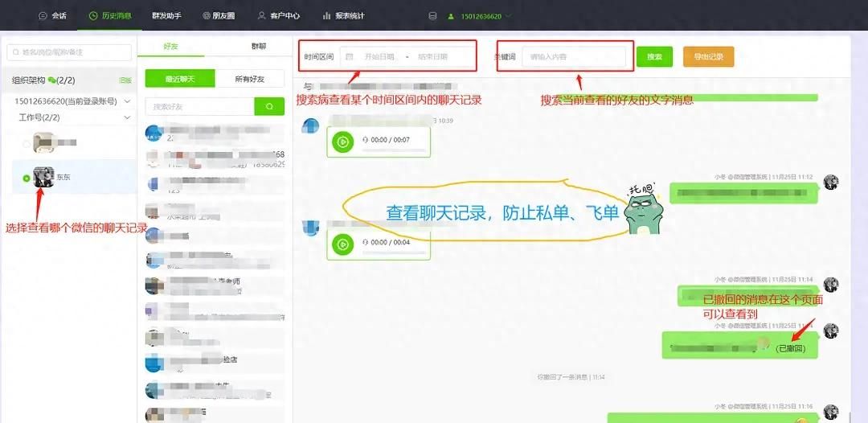This screenshot has height=423, width=868.
Task: Click the database icon beside the account
Action: [432, 16]
